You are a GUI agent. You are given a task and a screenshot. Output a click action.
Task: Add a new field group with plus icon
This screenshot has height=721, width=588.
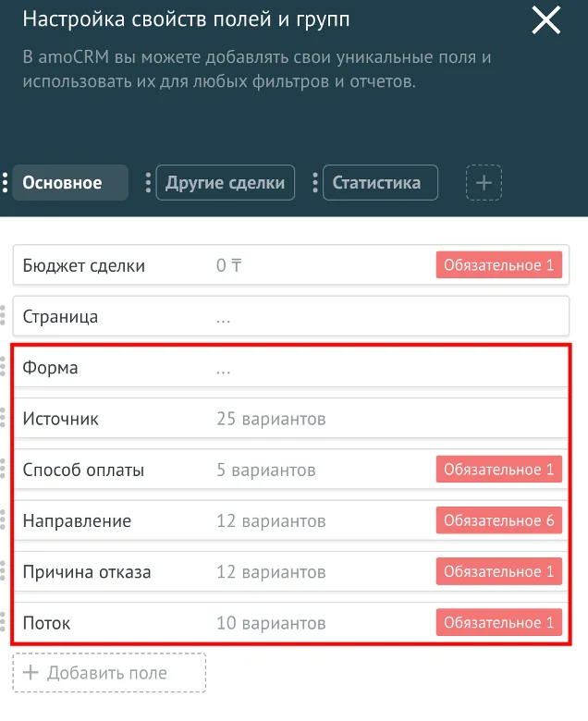[484, 182]
